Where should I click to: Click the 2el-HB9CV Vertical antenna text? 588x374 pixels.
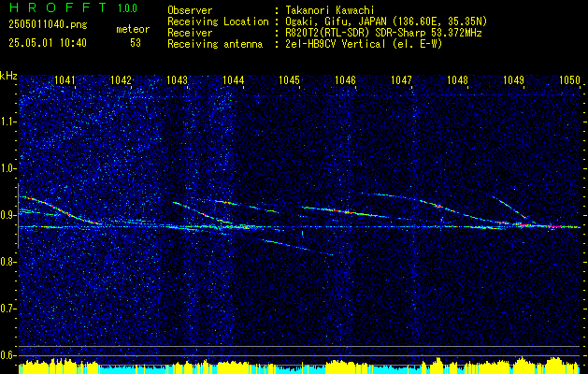tap(364, 44)
